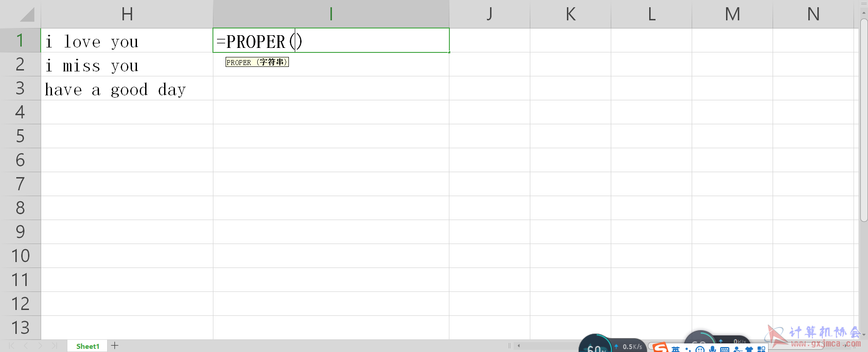This screenshot has height=352, width=868.
Task: Select column H header
Action: (127, 14)
